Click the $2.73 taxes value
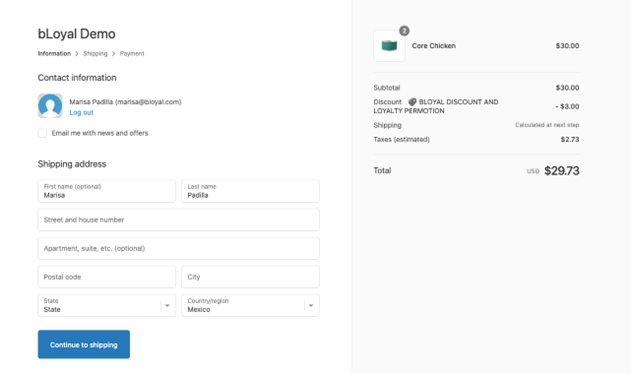631x373 pixels. tap(570, 140)
